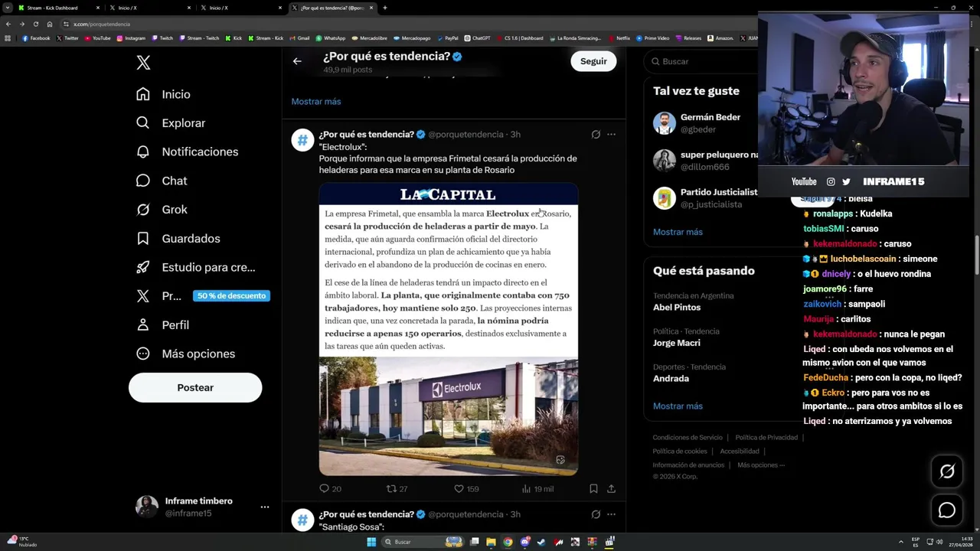This screenshot has width=980, height=551.
Task: Bookmark the Electrolux post
Action: (x=593, y=488)
